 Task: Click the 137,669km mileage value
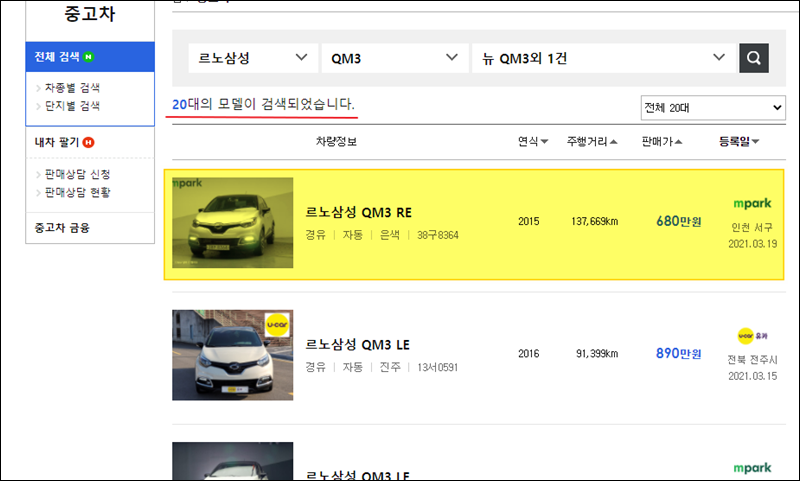594,221
